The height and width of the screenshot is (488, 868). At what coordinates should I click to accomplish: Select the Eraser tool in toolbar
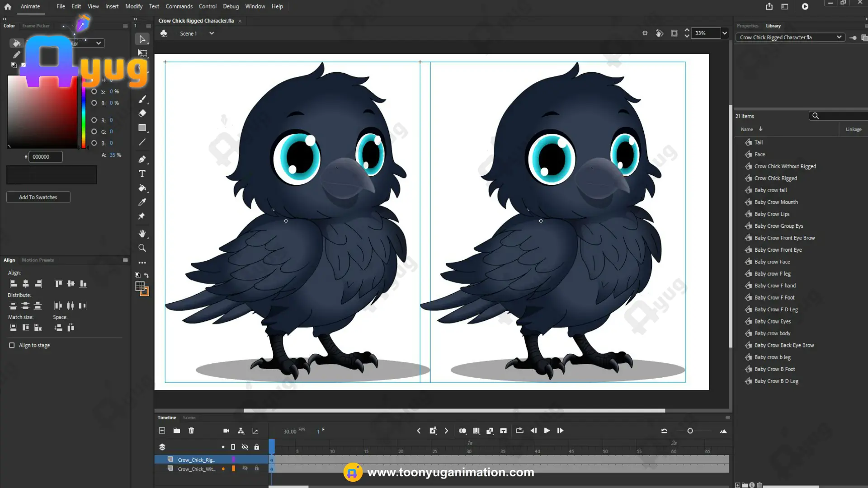pyautogui.click(x=142, y=113)
